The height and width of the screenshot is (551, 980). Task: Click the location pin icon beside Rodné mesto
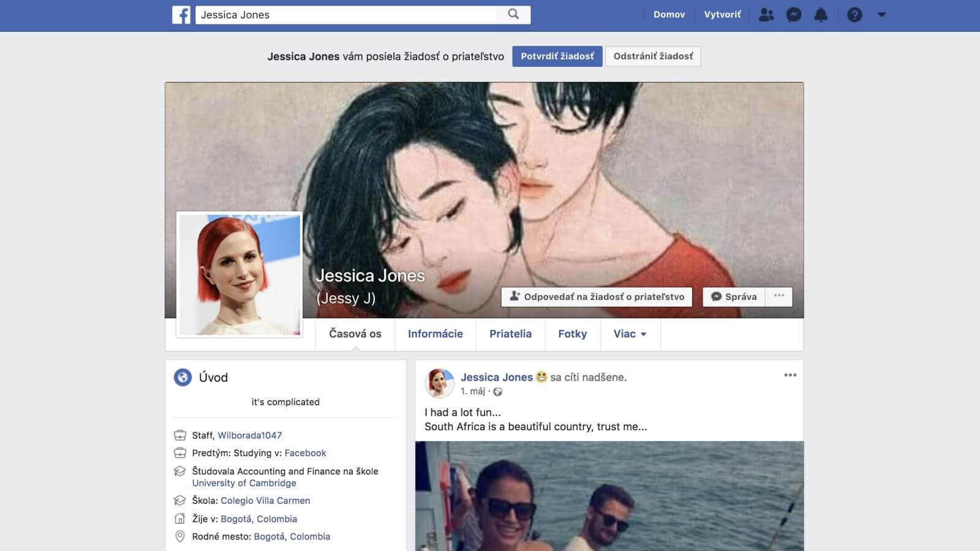click(x=180, y=537)
